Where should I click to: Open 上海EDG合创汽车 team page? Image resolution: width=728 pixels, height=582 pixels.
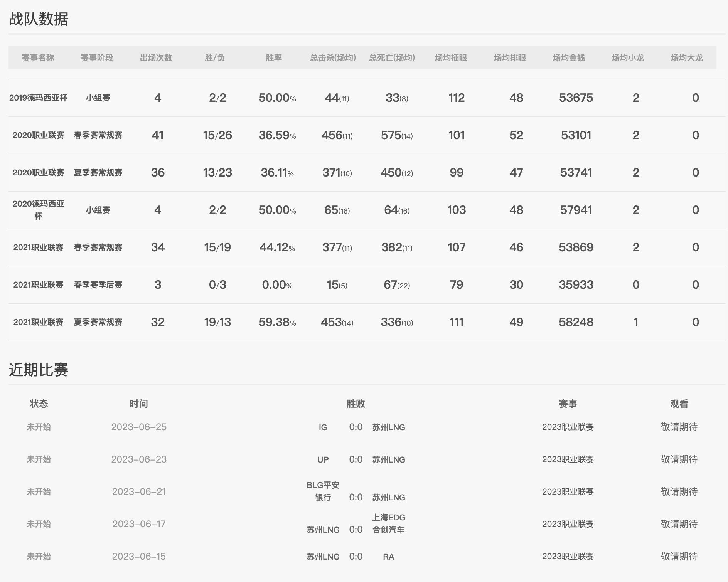pos(389,523)
